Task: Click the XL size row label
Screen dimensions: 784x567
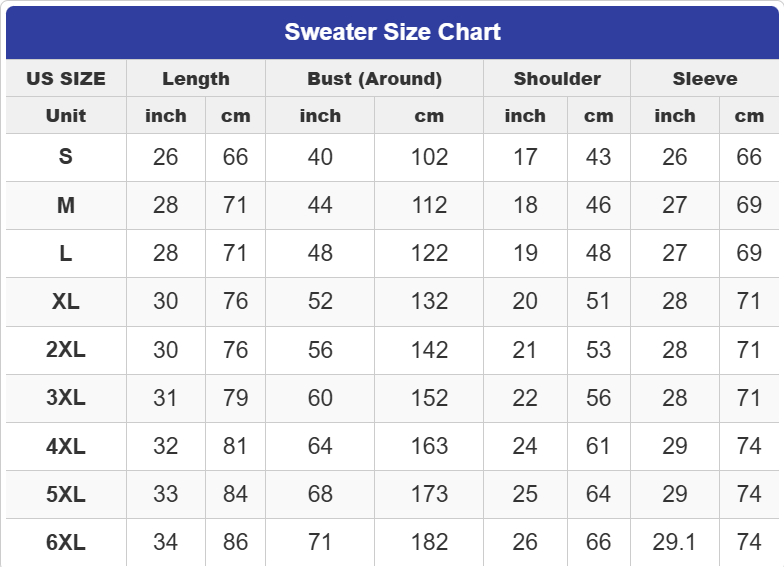Action: pyautogui.click(x=66, y=301)
